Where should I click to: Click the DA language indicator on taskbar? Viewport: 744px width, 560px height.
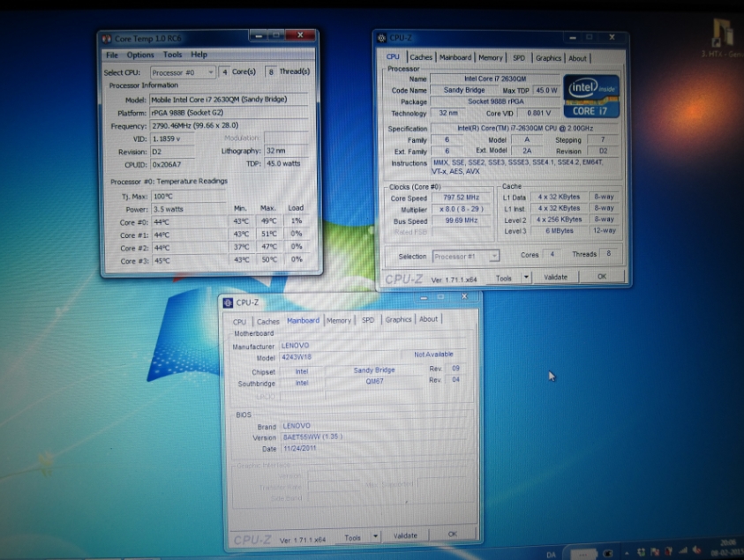tap(551, 555)
